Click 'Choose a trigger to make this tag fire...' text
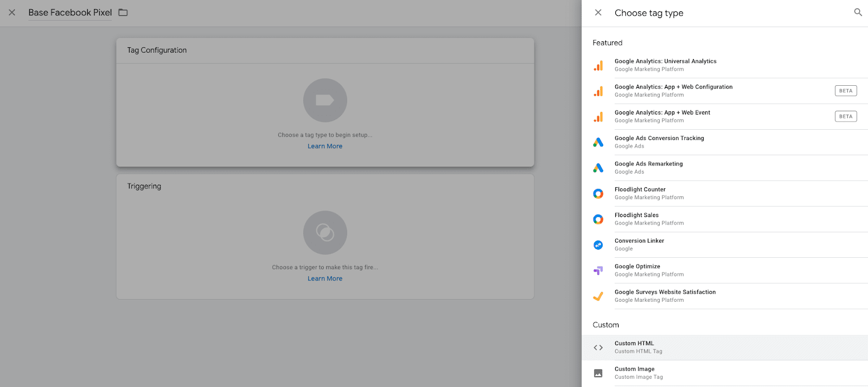The width and height of the screenshot is (868, 387). (x=325, y=268)
